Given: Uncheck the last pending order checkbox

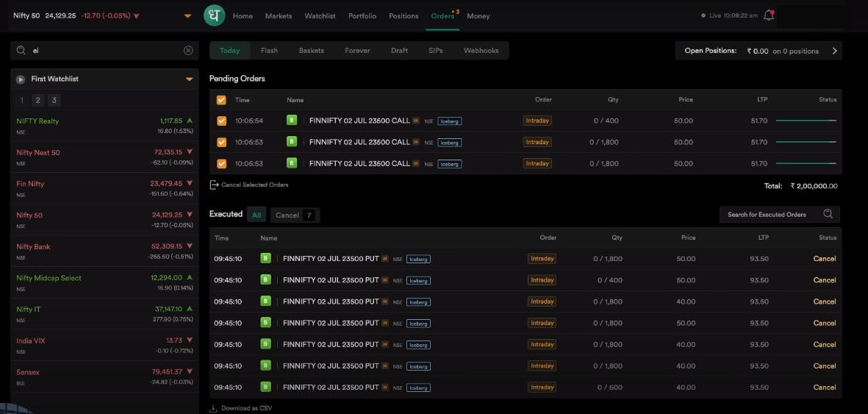Looking at the screenshot, I should coord(221,164).
